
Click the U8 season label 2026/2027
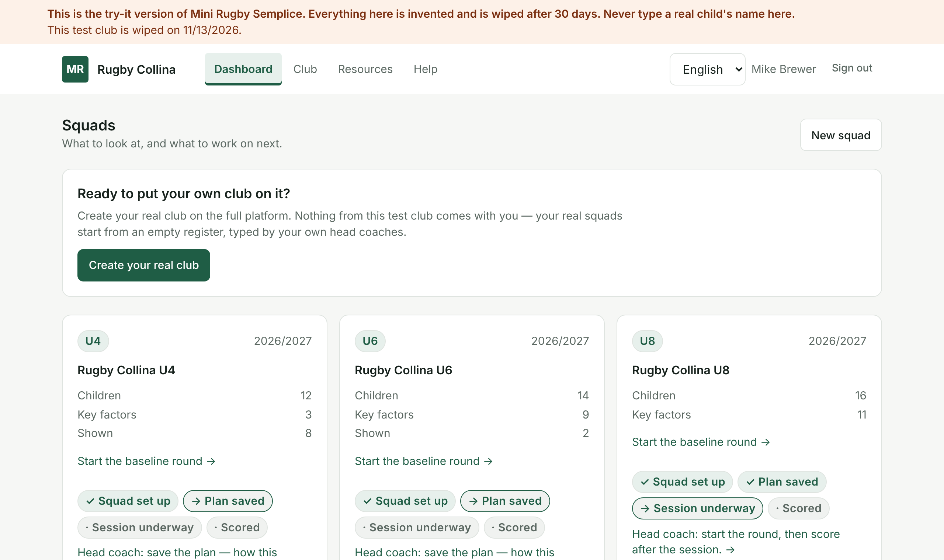837,341
